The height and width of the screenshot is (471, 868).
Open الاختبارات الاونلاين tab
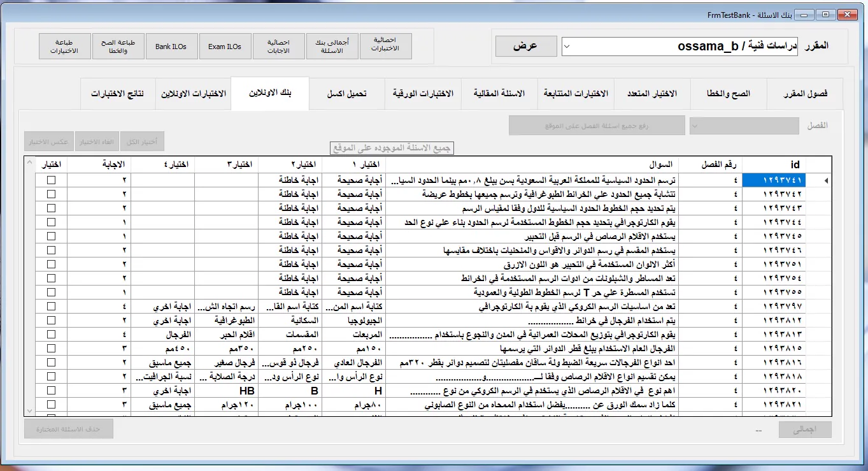point(193,94)
